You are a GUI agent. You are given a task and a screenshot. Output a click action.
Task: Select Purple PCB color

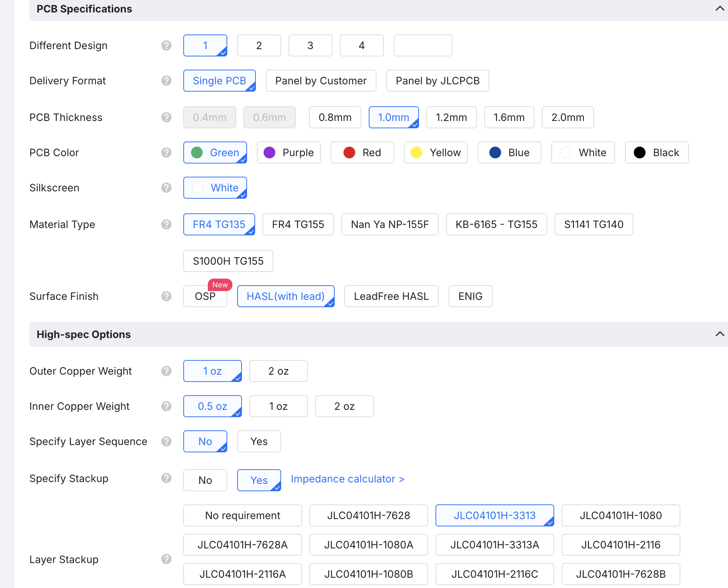click(289, 152)
